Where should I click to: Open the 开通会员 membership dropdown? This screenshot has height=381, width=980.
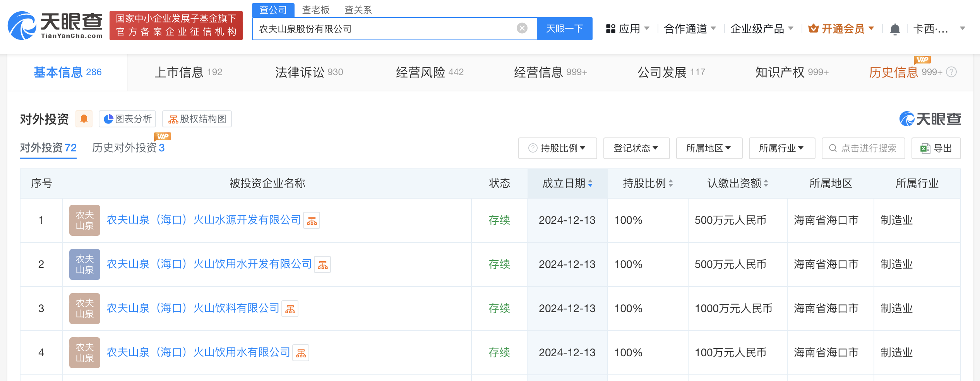coord(841,29)
